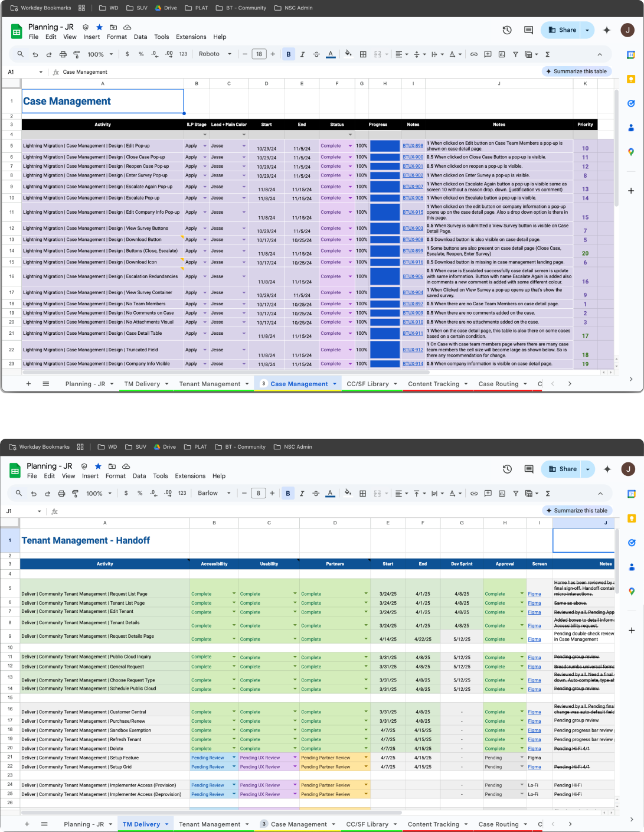Select paint format roller in Case Management window
This screenshot has height=832, width=644.
coord(76,54)
